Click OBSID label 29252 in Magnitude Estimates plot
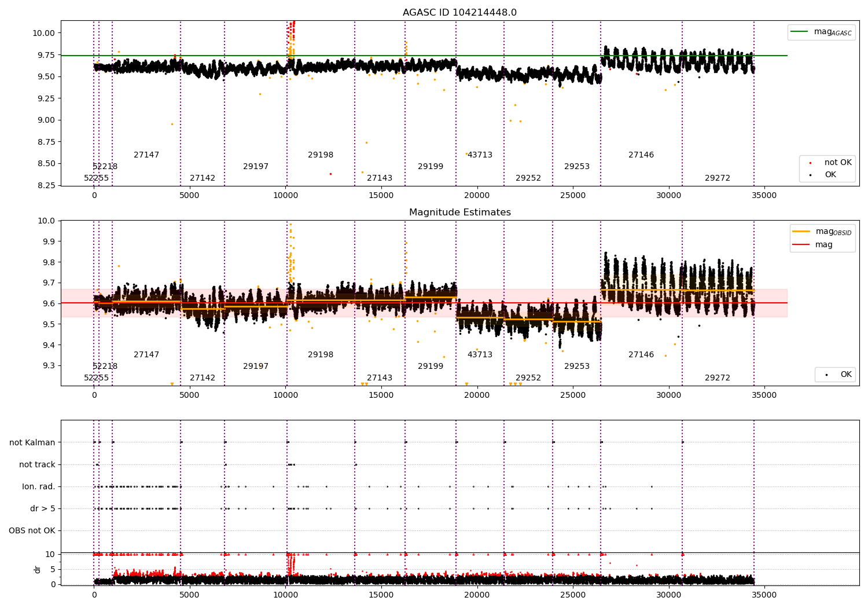The width and height of the screenshot is (868, 608). (528, 378)
